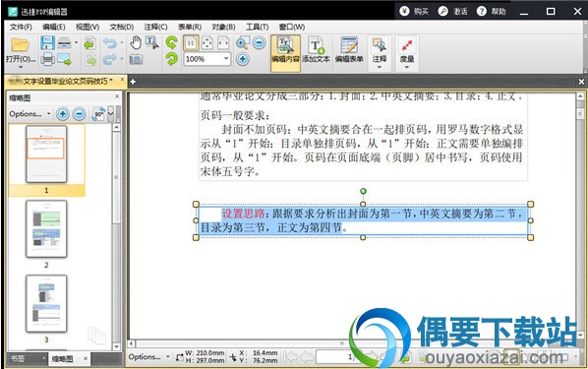Go to previous page arrow in status bar

click(306, 356)
